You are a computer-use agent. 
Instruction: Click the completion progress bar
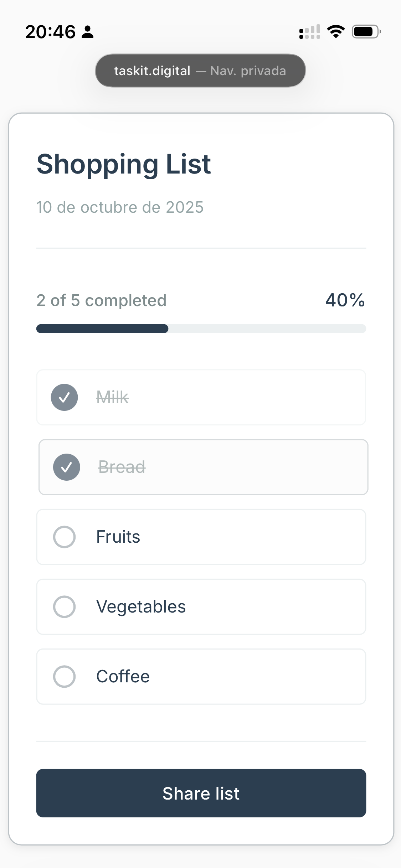coord(201,329)
